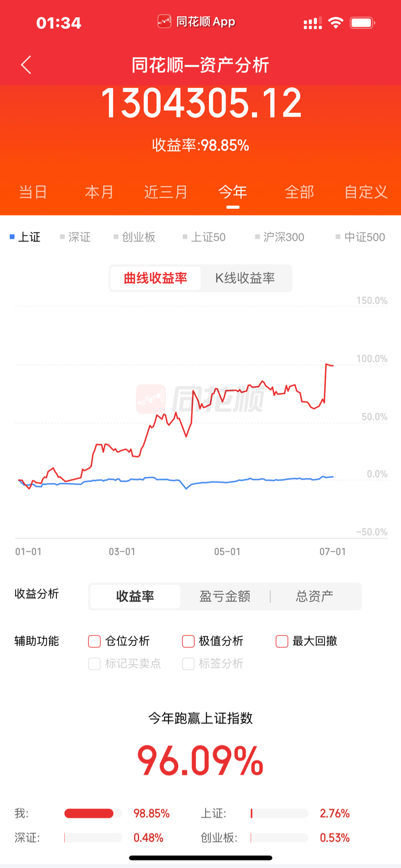Enable the 最大回撤 checkbox
The image size is (401, 868).
pos(282,641)
